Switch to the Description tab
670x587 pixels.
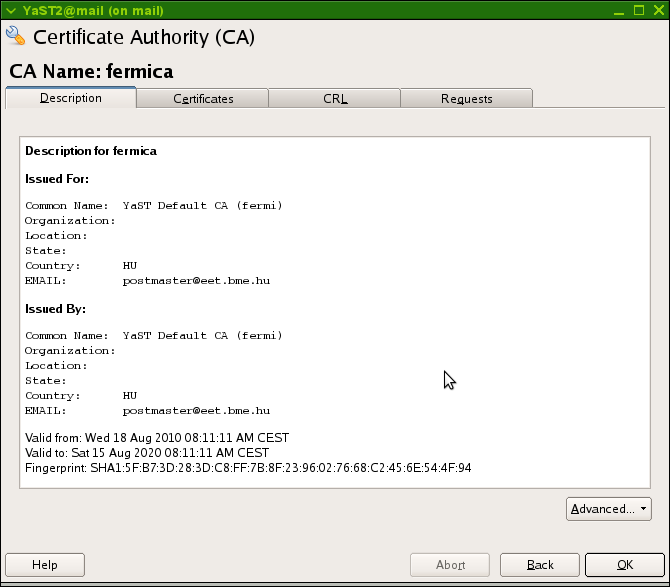click(x=71, y=98)
